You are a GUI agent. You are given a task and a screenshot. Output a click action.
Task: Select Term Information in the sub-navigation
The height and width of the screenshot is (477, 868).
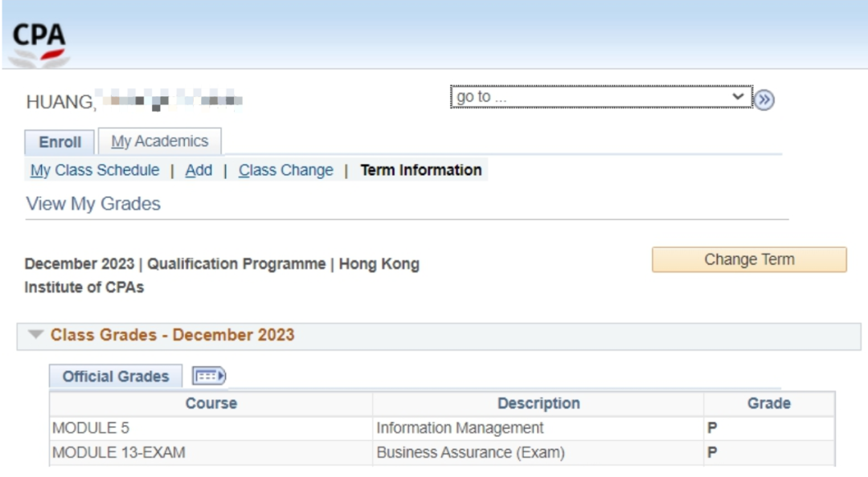421,170
